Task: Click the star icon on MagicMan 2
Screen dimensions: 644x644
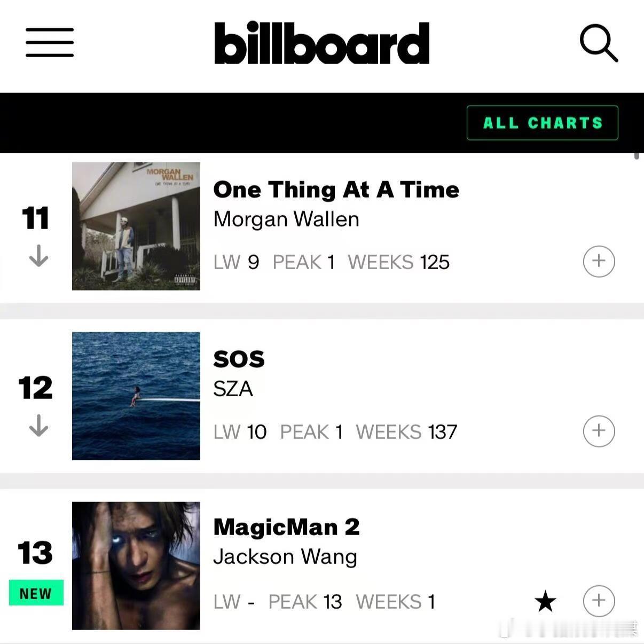Action: pos(545,602)
